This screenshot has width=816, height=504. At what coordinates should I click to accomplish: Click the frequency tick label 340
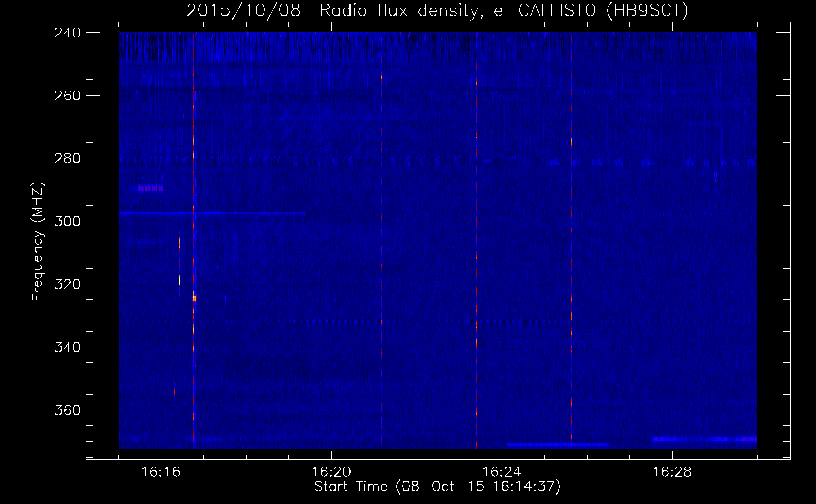click(67, 348)
